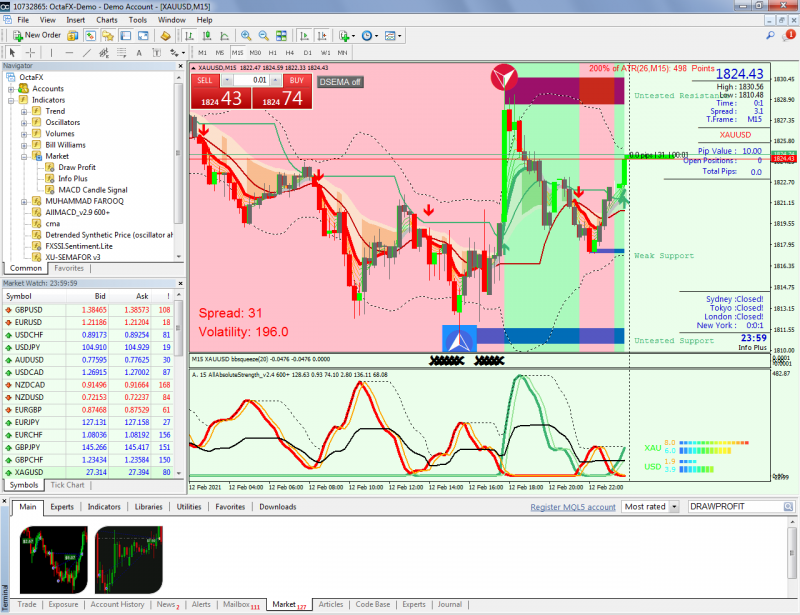Select the trendline tool
This screenshot has width=800, height=615.
pyautogui.click(x=87, y=53)
